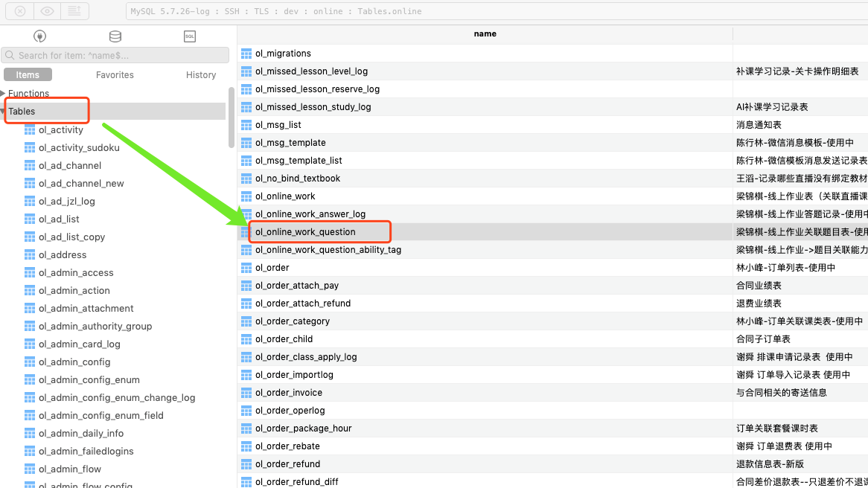Select ol_order_attach_refund row
Image resolution: width=868 pixels, height=488 pixels.
pyautogui.click(x=553, y=304)
